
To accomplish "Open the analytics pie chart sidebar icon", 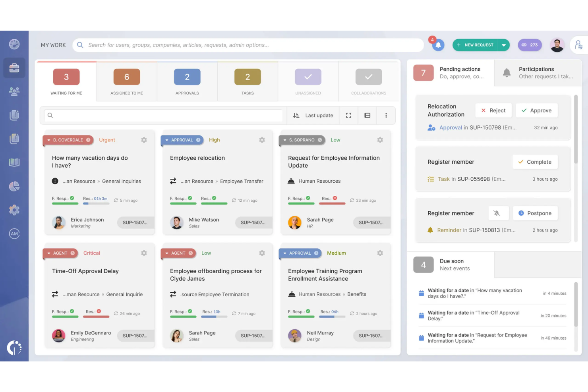I will coord(14,186).
